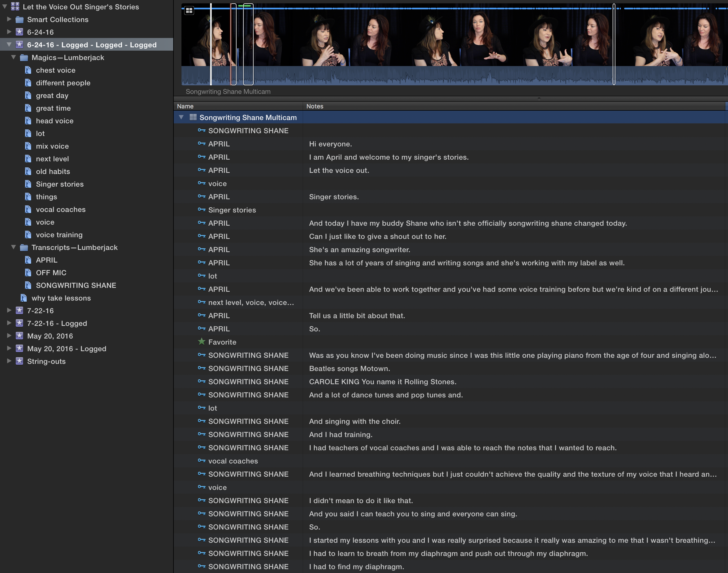Viewport: 728px width, 573px height.
Task: Click the 'Songwriting Shane Multicam' filmstrip label
Action: [x=228, y=92]
